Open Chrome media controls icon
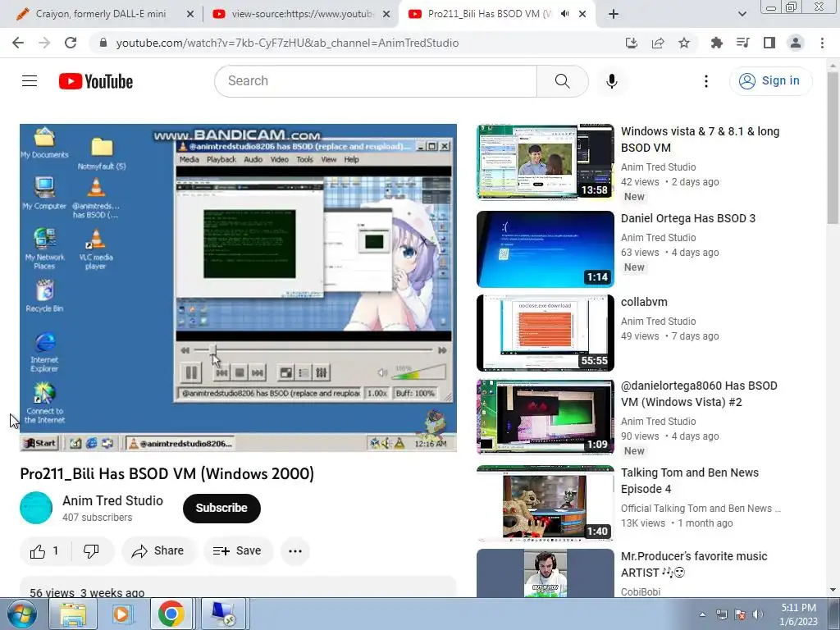Image resolution: width=840 pixels, height=630 pixels. (742, 43)
